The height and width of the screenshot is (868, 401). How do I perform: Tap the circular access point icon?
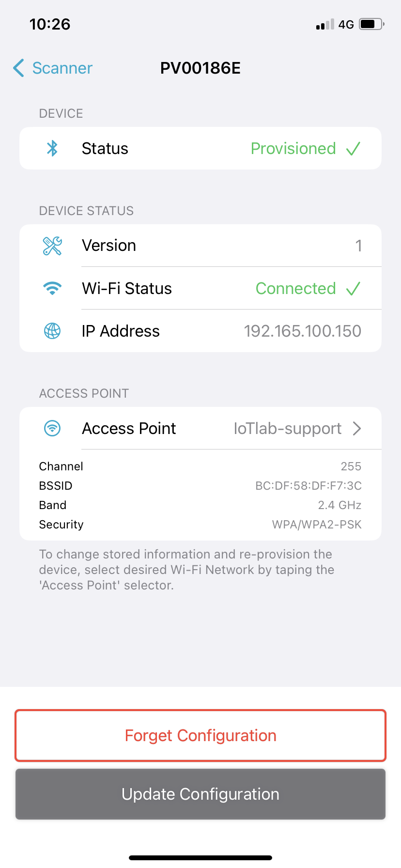click(52, 429)
